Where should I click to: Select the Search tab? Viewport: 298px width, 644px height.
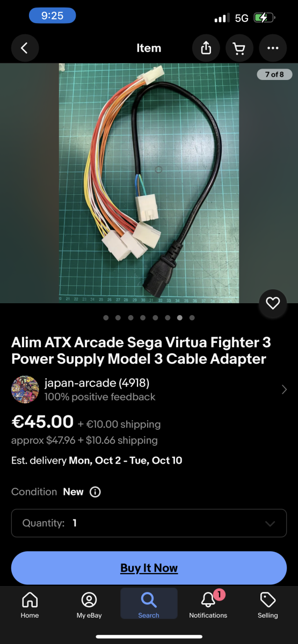(149, 604)
